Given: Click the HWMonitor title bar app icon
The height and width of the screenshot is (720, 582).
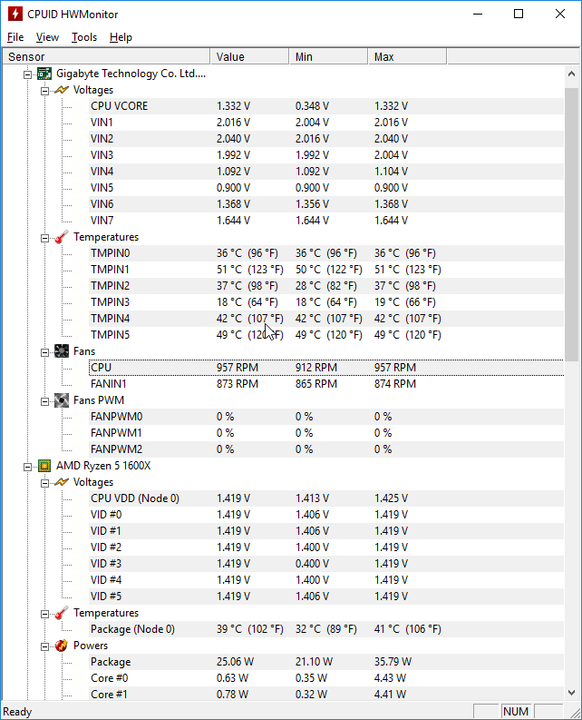Looking at the screenshot, I should 15,14.
